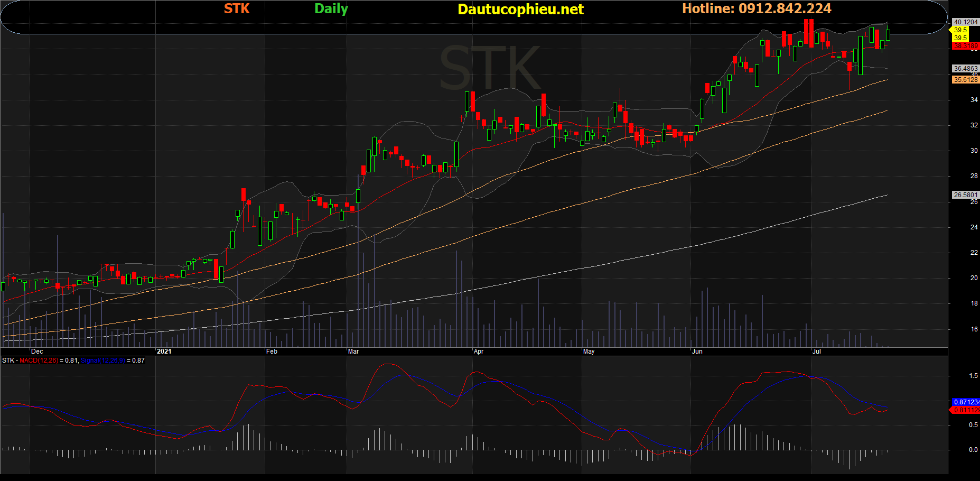Select the 36.4863 price axis tag
This screenshot has width=980, height=481.
(x=966, y=69)
